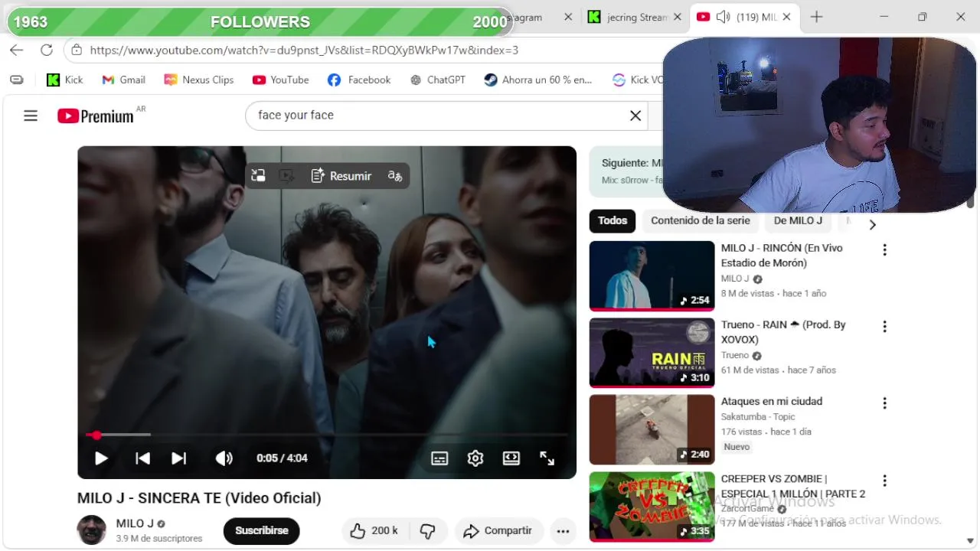Viewport: 980px width, 551px height.
Task: Open Kick bookmark
Action: [x=65, y=80]
